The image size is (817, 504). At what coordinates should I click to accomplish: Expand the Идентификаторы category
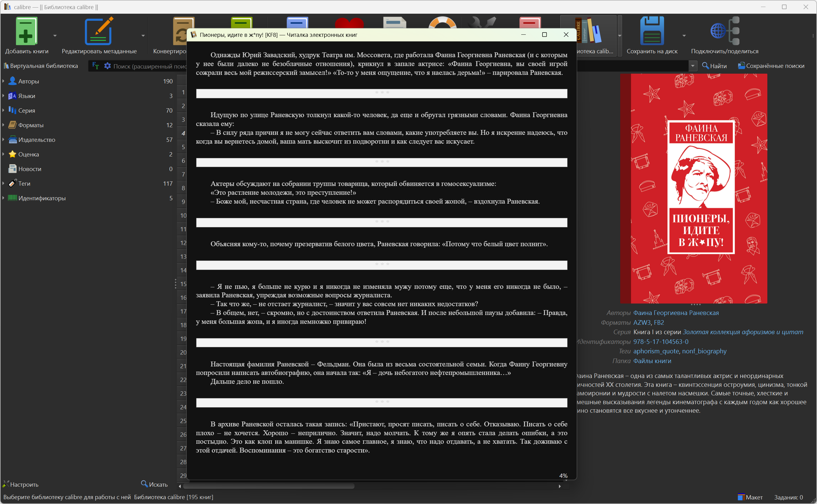click(x=3, y=198)
